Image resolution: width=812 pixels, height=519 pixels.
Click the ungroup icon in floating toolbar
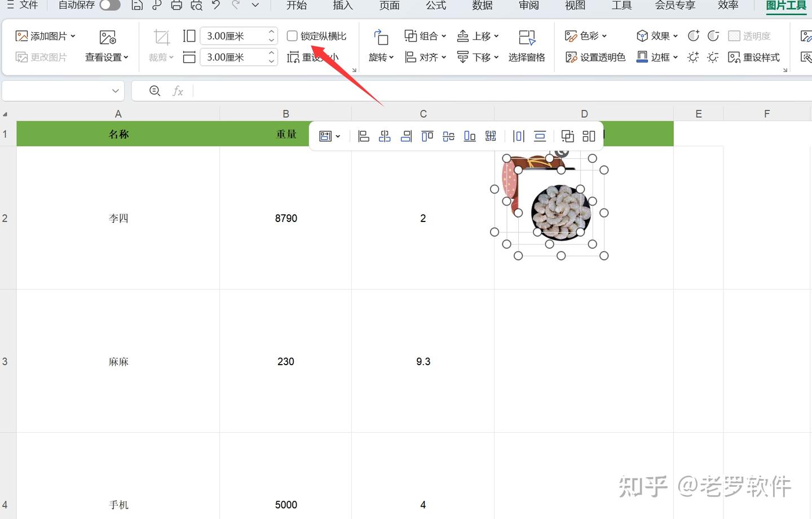coord(589,136)
